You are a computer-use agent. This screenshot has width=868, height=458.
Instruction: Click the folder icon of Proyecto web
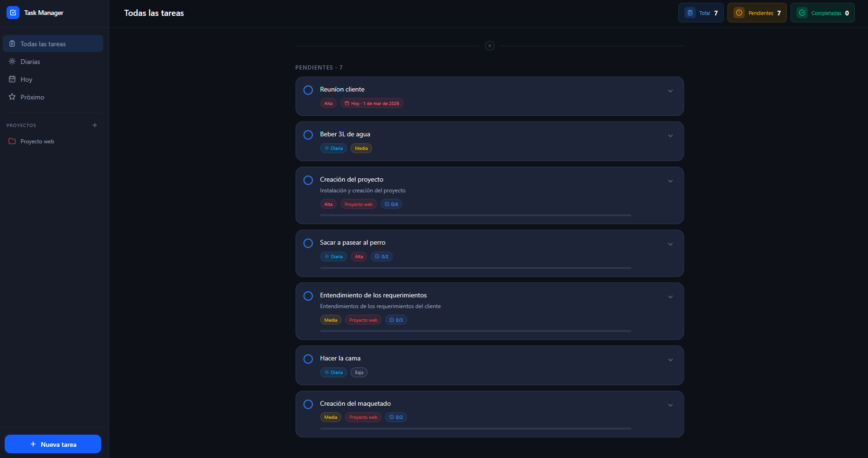(x=12, y=141)
